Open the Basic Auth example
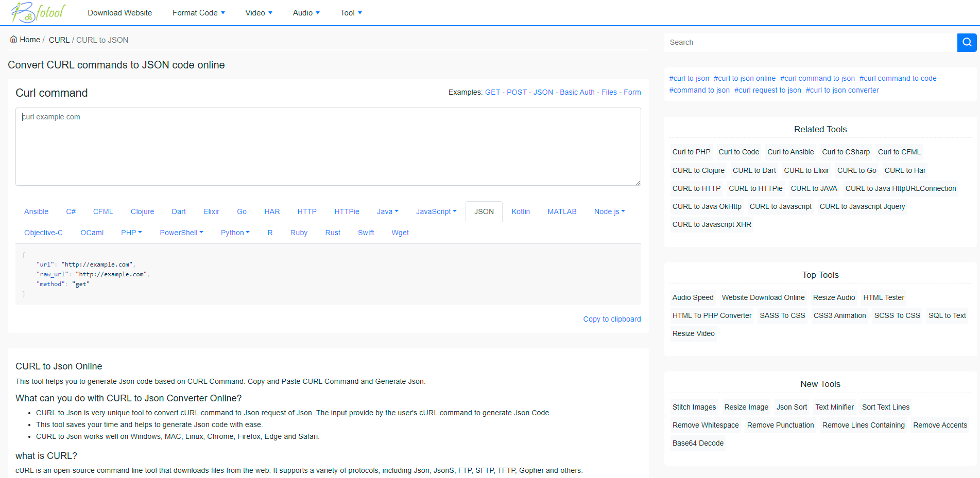 (x=577, y=92)
